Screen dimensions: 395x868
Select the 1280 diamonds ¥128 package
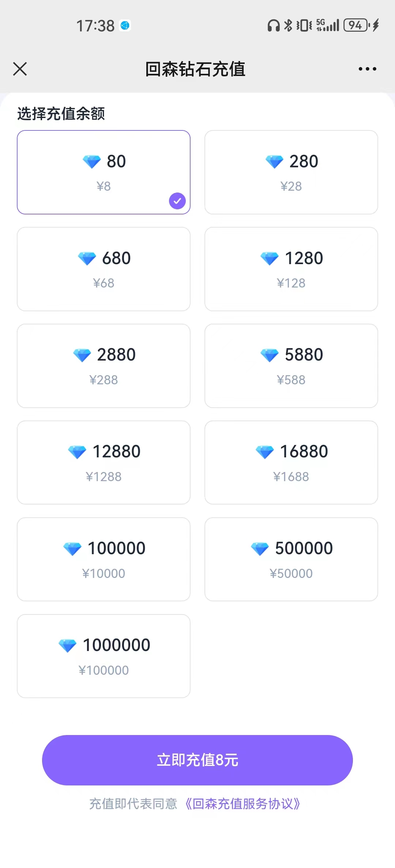pyautogui.click(x=291, y=269)
